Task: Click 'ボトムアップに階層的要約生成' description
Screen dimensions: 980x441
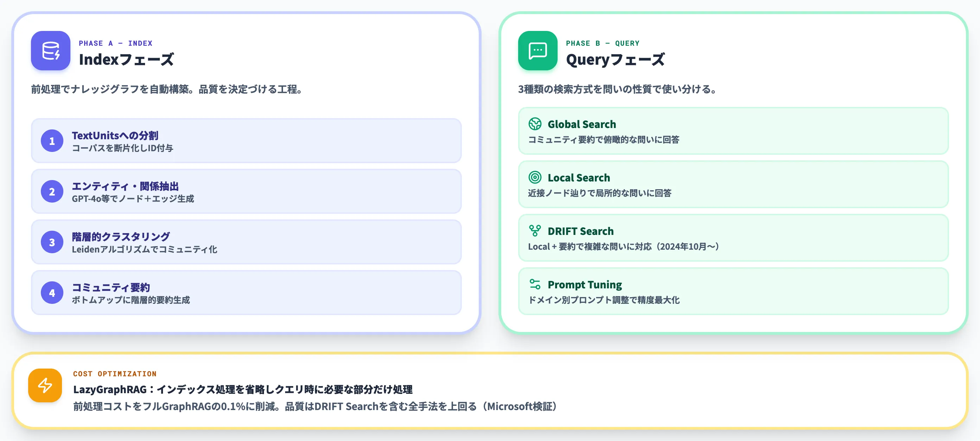Action: [131, 300]
